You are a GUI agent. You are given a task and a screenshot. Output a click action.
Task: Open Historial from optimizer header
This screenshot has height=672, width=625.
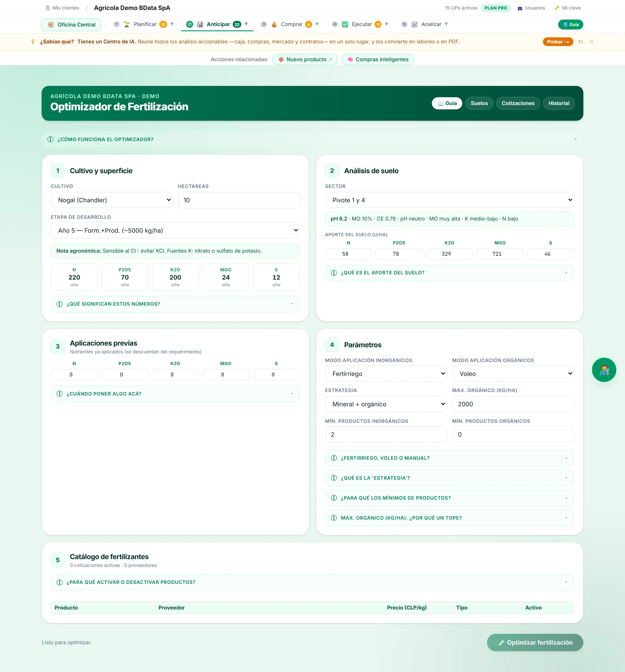click(x=559, y=104)
